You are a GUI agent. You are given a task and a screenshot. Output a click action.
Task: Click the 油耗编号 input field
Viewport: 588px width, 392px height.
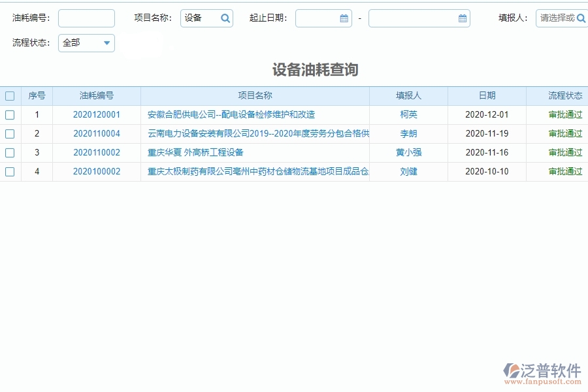pos(86,18)
